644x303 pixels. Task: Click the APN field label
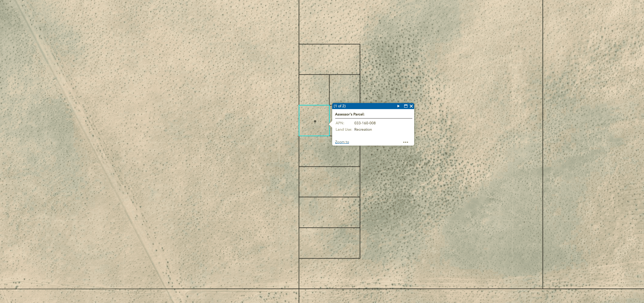[x=340, y=123]
